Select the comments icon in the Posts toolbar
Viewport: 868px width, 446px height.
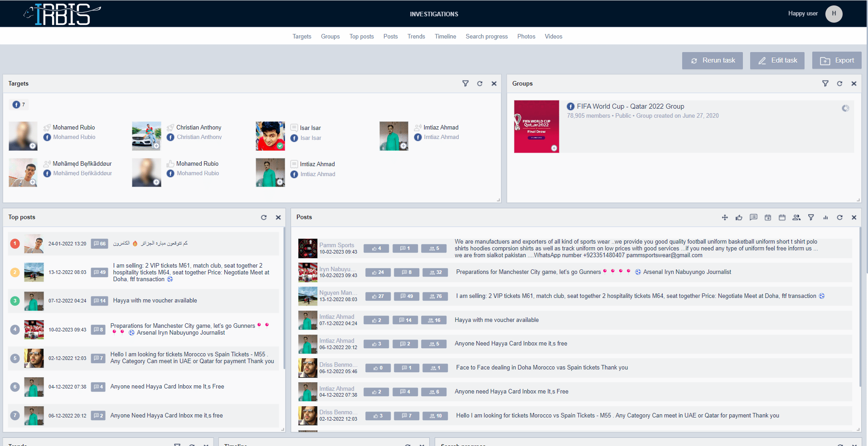click(x=753, y=217)
